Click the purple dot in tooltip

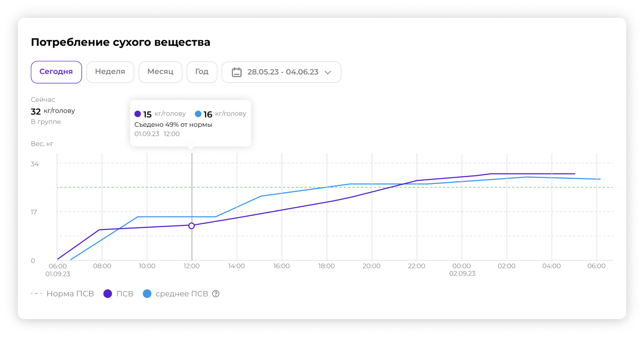click(138, 114)
